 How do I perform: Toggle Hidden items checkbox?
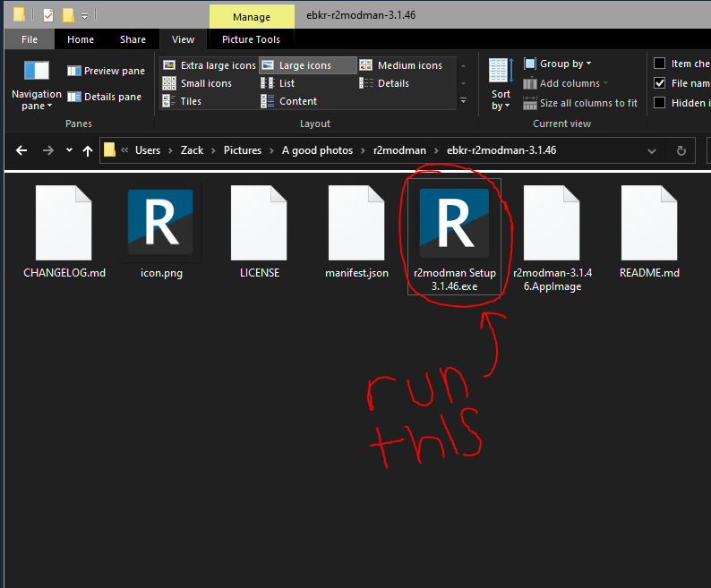660,103
